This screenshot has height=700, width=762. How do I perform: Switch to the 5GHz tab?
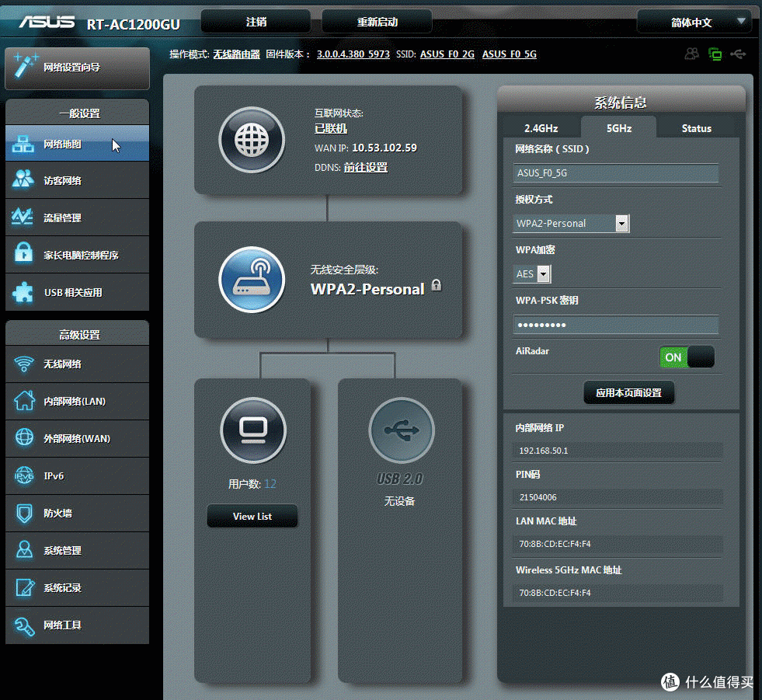coord(618,128)
